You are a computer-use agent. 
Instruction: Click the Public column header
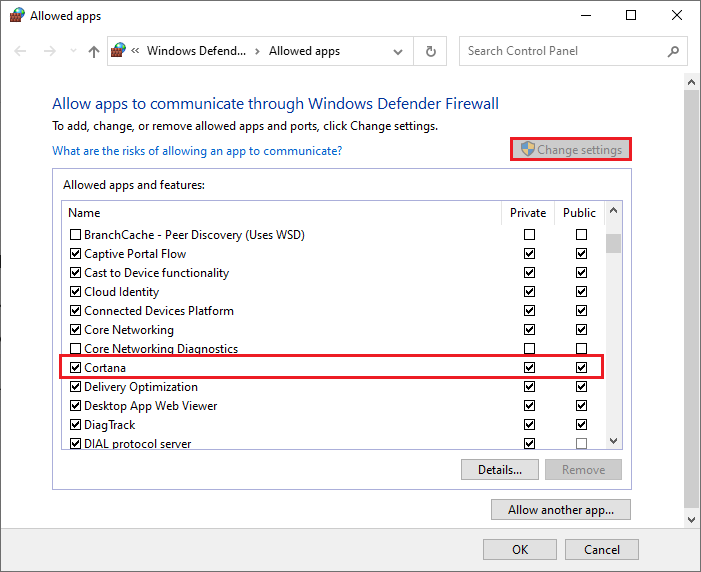pos(579,213)
